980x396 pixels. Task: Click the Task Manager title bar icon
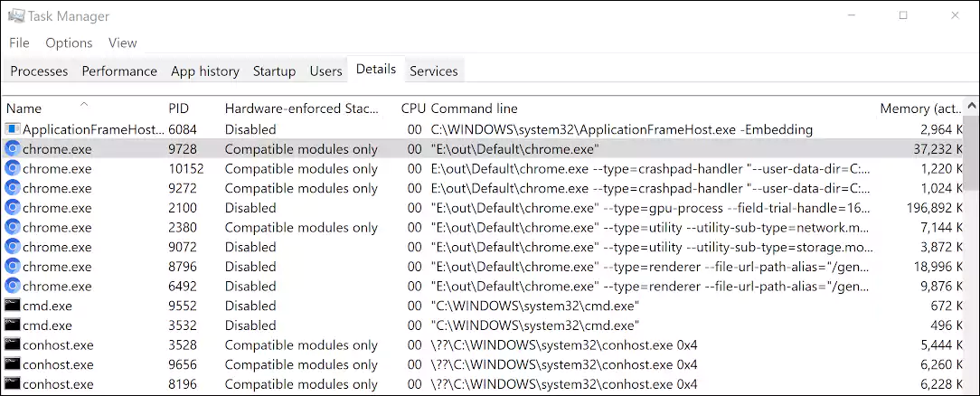coord(16,15)
